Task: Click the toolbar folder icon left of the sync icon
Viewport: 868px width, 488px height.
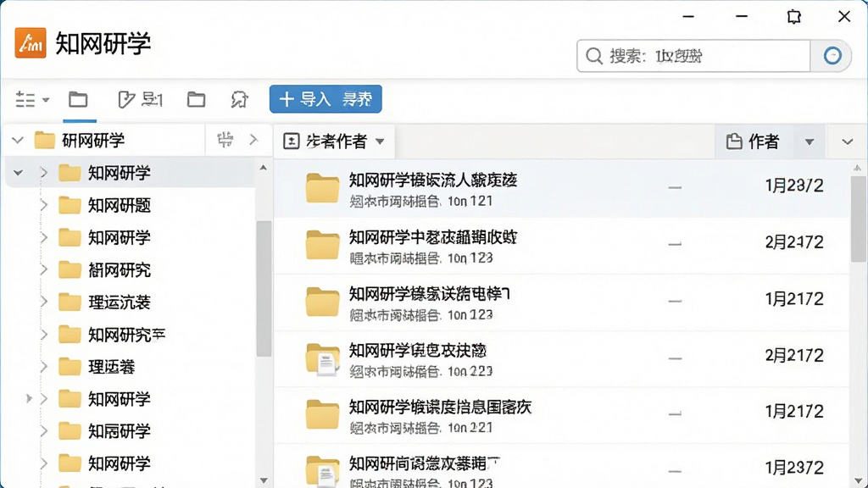Action: [196, 100]
